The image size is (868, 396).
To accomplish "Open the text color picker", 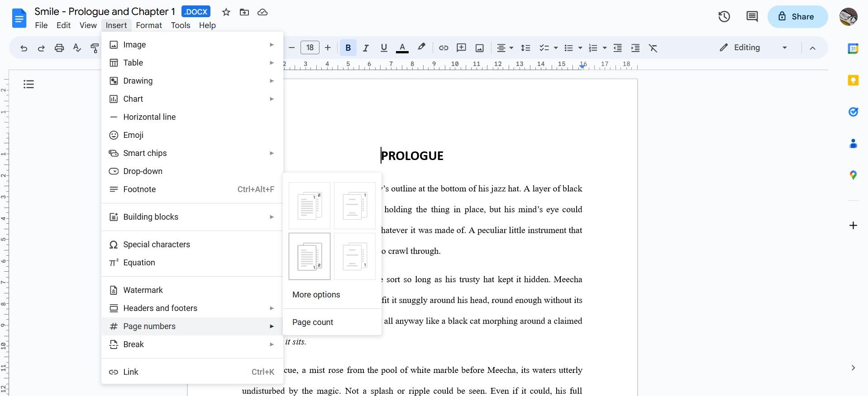I will [402, 48].
